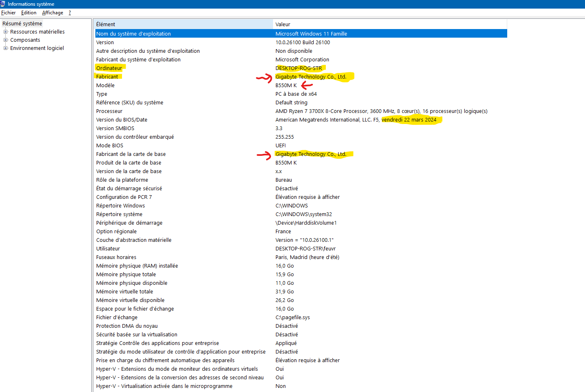Select Fabricant de la carte de base row

tap(131, 154)
